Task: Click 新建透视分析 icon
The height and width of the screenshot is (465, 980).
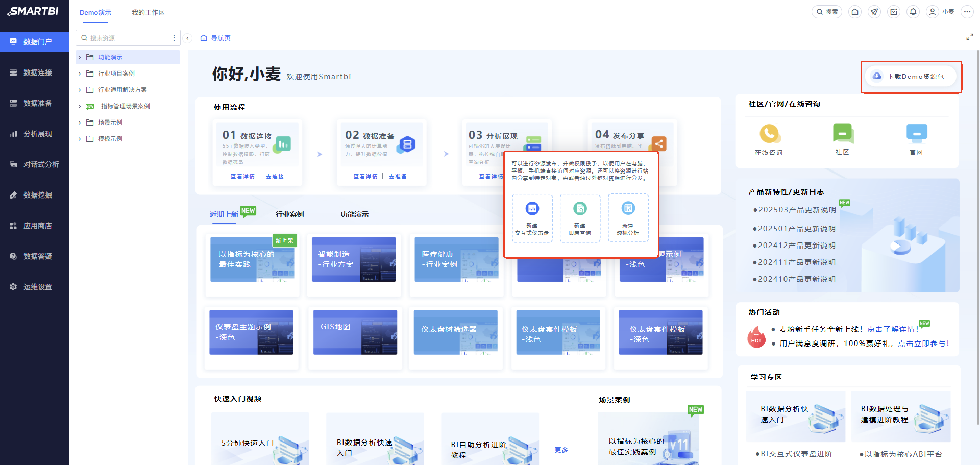Action: click(628, 208)
